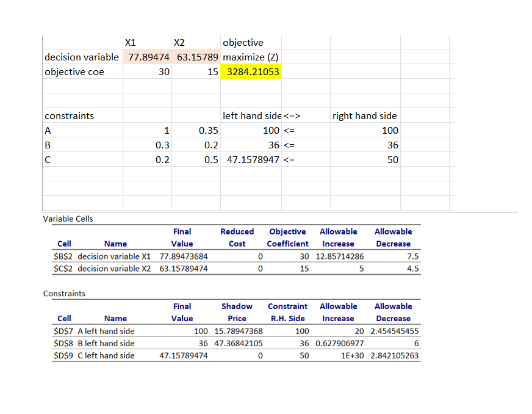Click the maximize (Z) label cell
This screenshot has height=414, width=532.
click(250, 57)
